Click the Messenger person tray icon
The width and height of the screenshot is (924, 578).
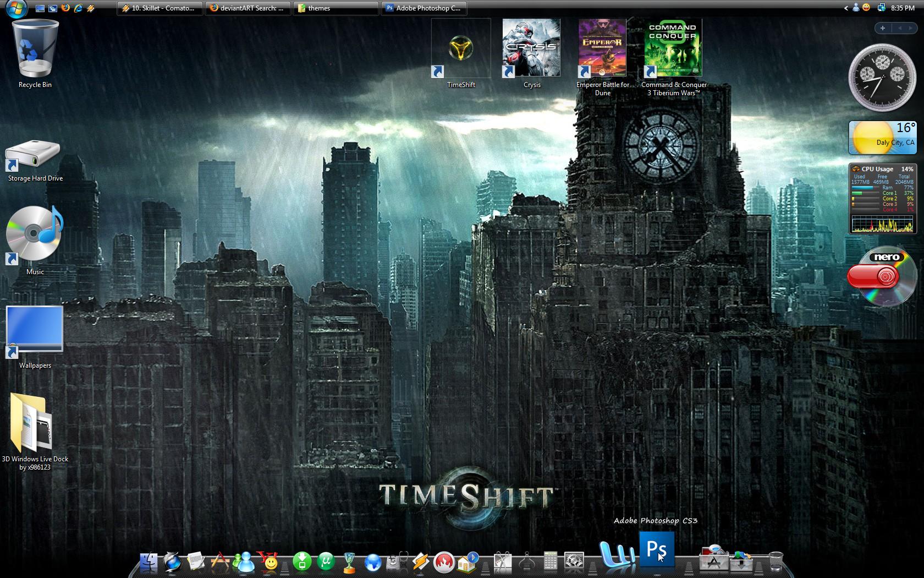[856, 8]
